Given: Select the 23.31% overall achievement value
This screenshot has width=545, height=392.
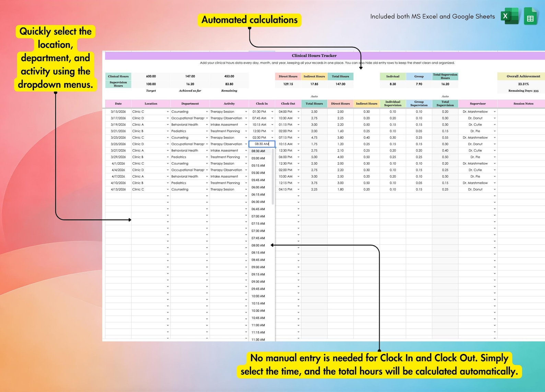Looking at the screenshot, I should 523,84.
